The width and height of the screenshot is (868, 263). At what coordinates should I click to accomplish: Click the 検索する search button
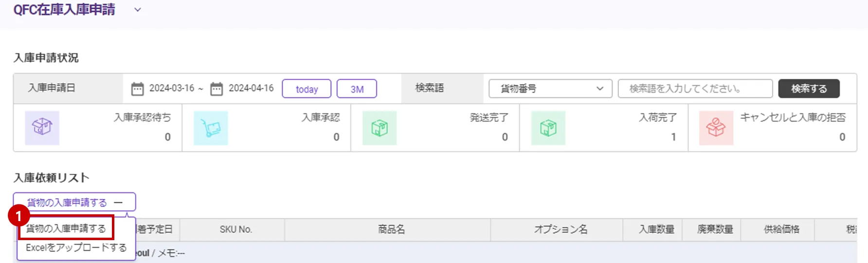pos(809,89)
